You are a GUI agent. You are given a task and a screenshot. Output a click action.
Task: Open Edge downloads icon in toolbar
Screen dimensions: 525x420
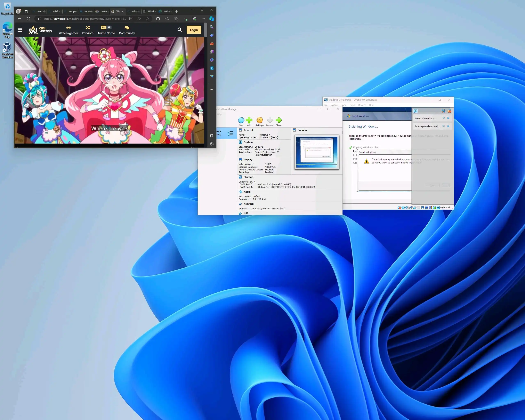(x=185, y=19)
